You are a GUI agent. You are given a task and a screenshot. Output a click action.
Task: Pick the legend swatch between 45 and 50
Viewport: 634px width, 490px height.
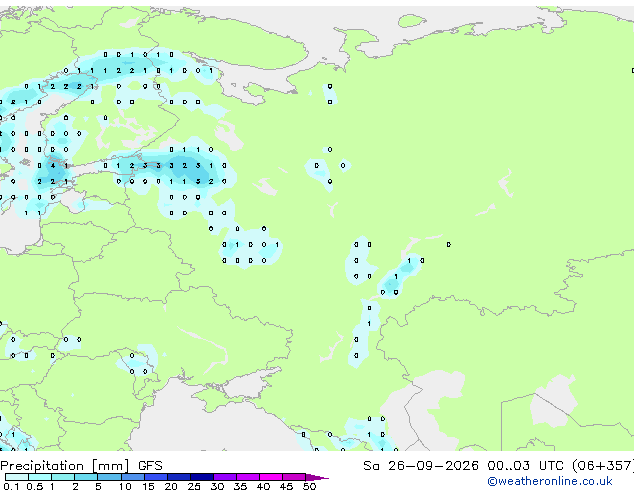[294, 477]
